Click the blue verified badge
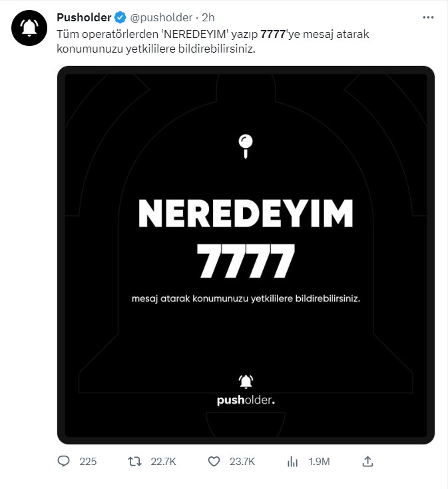 click(120, 17)
